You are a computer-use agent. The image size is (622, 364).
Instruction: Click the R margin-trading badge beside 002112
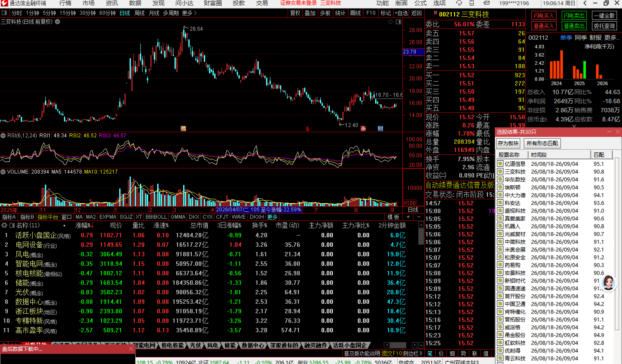[x=435, y=13]
